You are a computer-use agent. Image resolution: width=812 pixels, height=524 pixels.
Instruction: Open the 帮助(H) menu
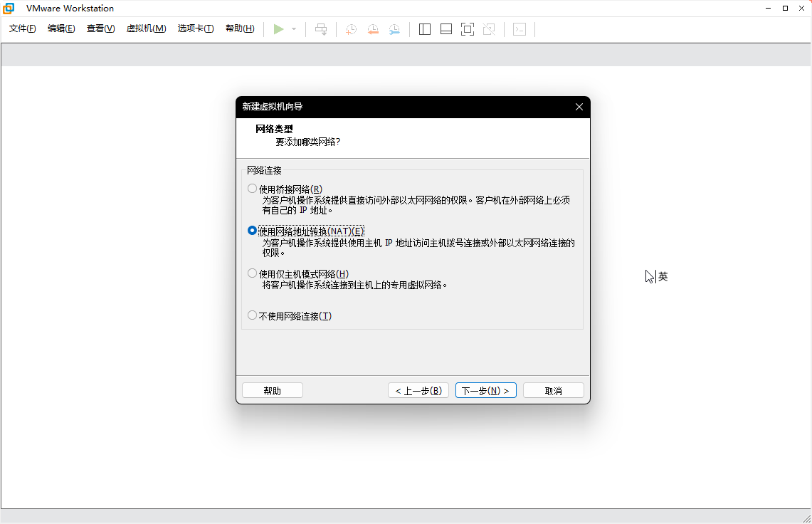(240, 28)
